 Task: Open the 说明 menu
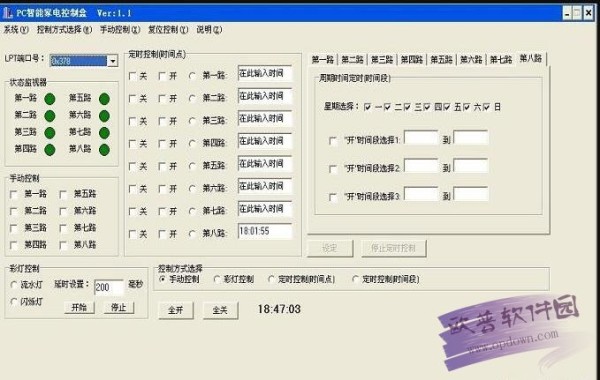pos(209,29)
